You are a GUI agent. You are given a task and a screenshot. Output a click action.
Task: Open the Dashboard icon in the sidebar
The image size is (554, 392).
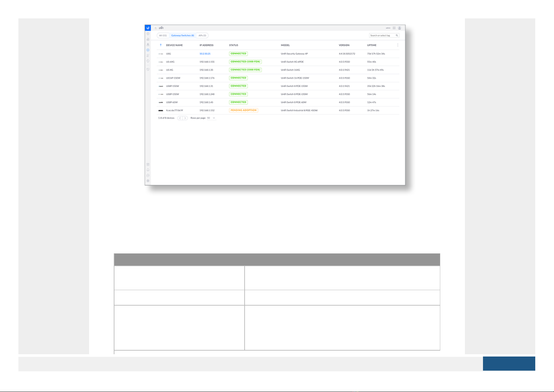148,34
